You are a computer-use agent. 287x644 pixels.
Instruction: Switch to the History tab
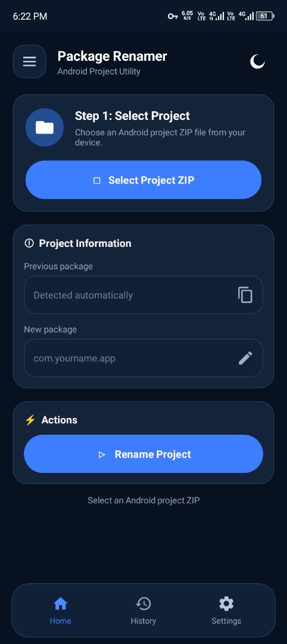click(143, 611)
